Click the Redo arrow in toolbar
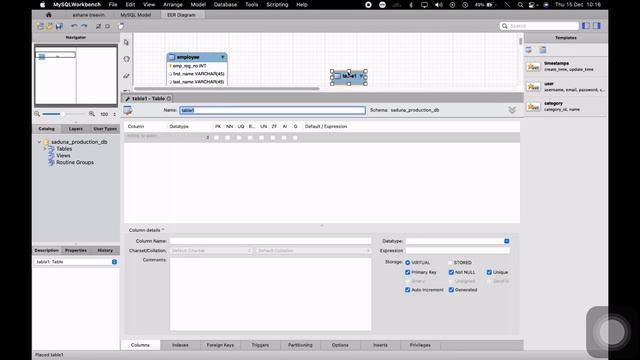 point(84,26)
